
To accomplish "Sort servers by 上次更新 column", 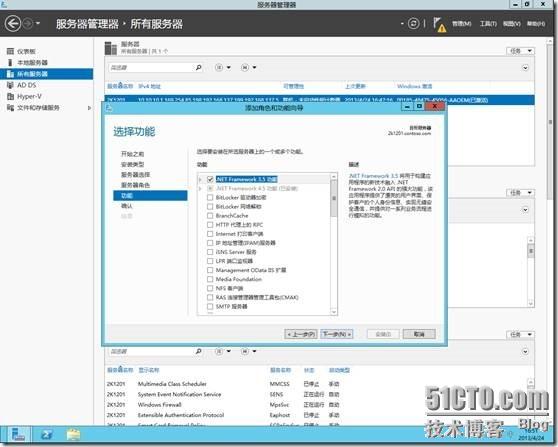I will [355, 86].
